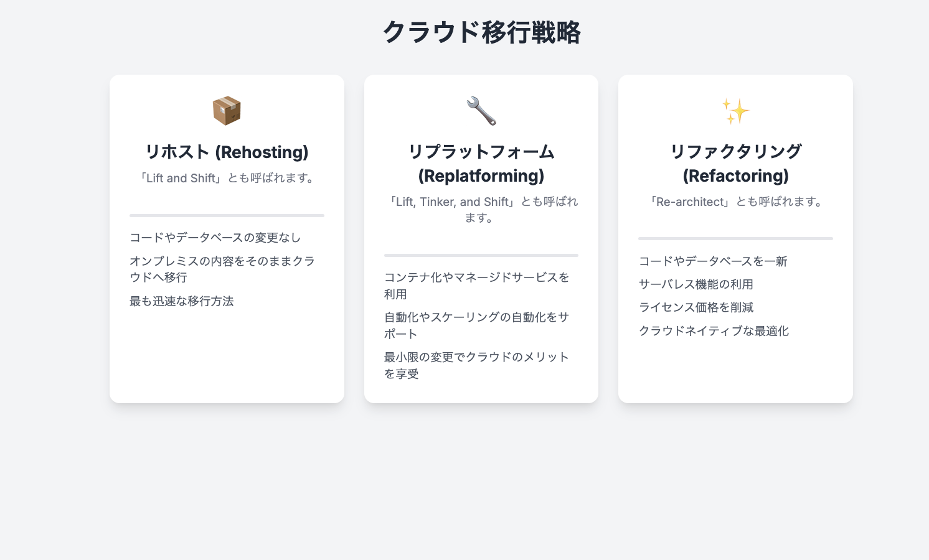Click コードやデータベースを一新 list item
Image resolution: width=929 pixels, height=560 pixels.
[x=713, y=261]
